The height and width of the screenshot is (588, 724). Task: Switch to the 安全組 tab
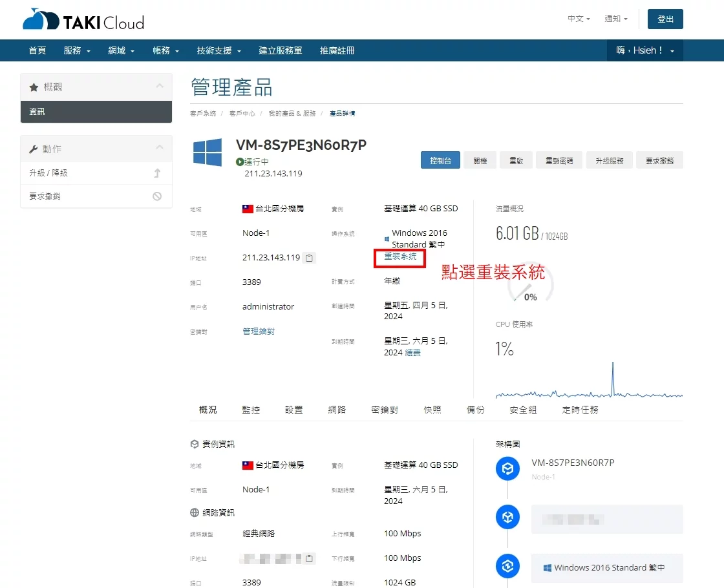point(523,410)
